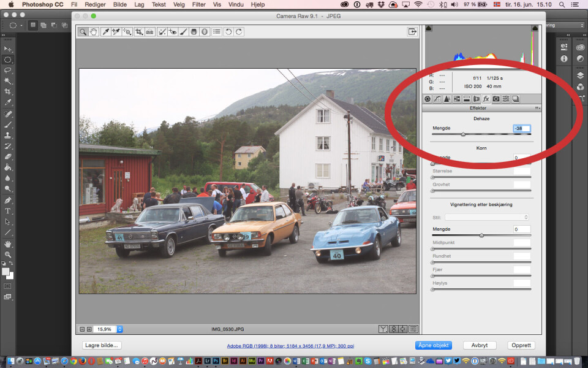This screenshot has height=368, width=588.
Task: Click the Åpne objekt button
Action: pyautogui.click(x=434, y=345)
